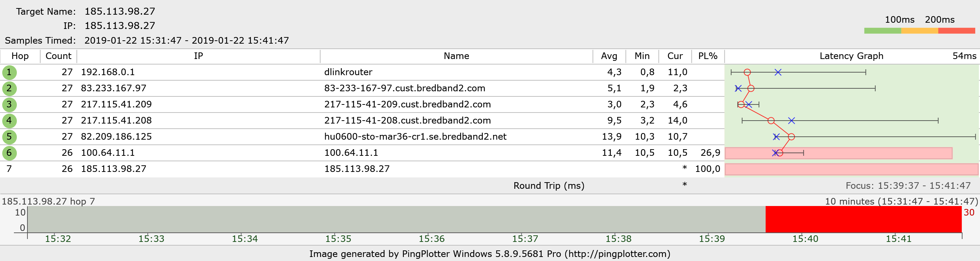Viewport: 980px width, 261px height.
Task: Click the 15:35 mark on the timeline axis
Action: pyautogui.click(x=338, y=239)
